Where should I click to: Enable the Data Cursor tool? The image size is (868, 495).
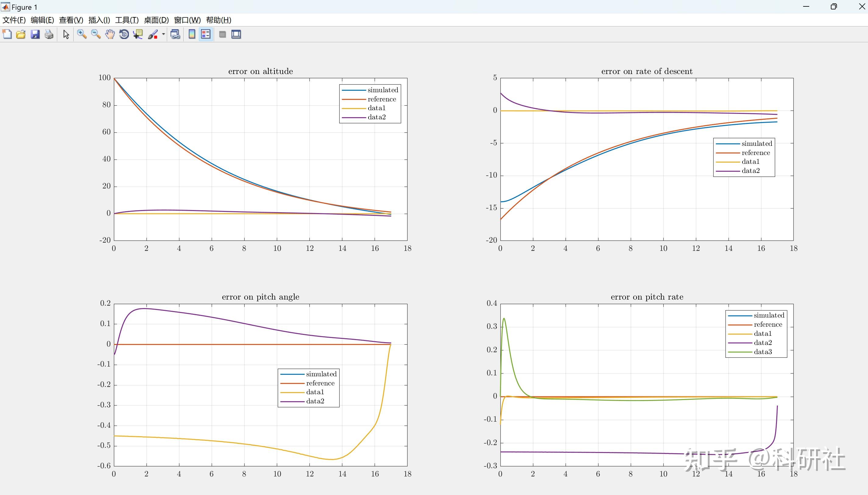pyautogui.click(x=138, y=34)
